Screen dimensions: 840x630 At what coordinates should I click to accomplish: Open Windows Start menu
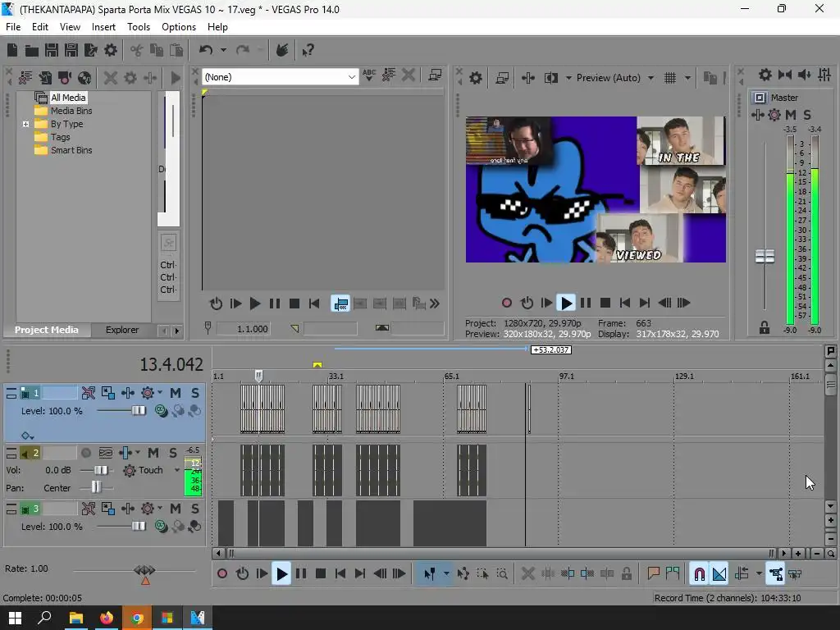[15, 618]
